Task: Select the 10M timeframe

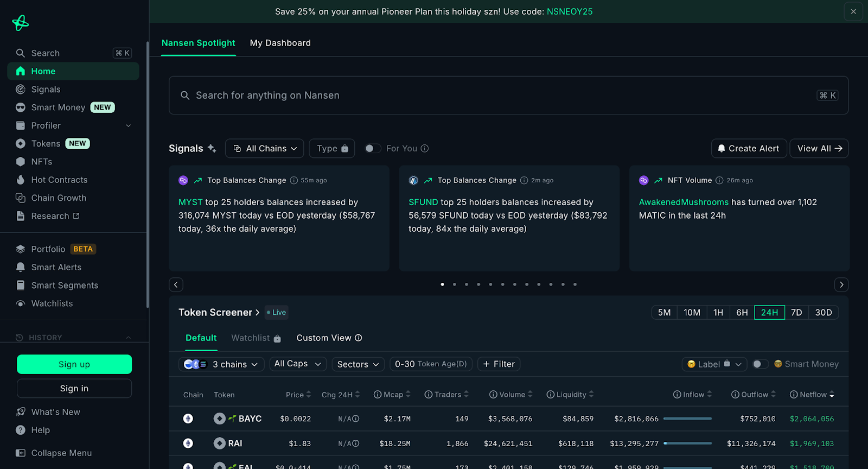Action: (x=692, y=313)
